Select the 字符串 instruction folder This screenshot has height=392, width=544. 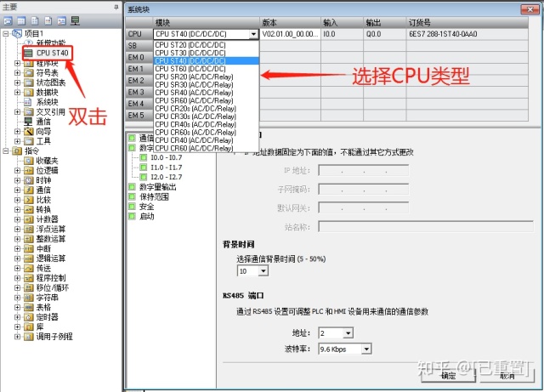pyautogui.click(x=48, y=298)
